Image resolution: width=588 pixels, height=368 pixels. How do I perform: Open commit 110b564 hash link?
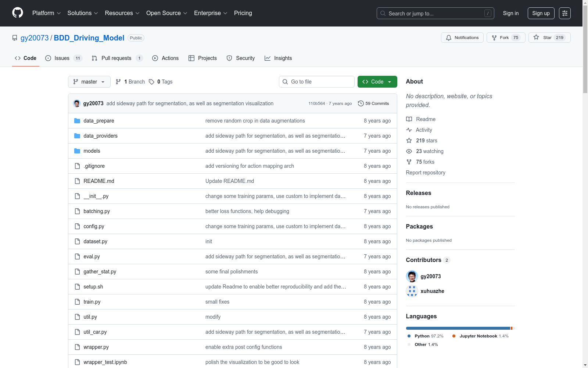(317, 103)
